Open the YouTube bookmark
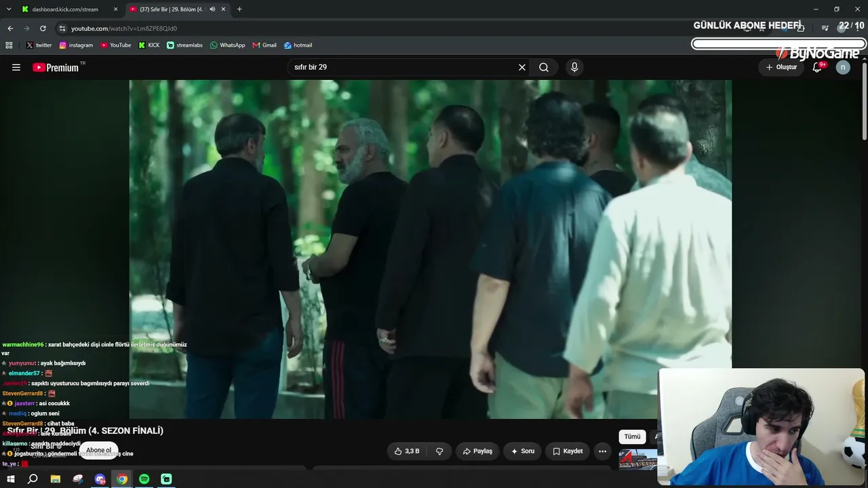This screenshot has height=488, width=868. [116, 45]
